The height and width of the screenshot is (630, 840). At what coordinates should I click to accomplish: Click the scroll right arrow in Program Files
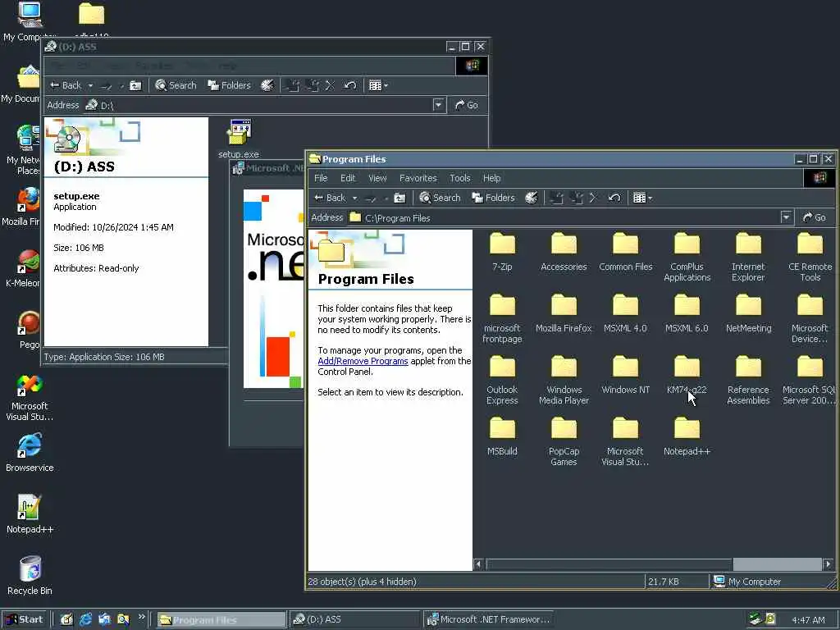click(829, 564)
